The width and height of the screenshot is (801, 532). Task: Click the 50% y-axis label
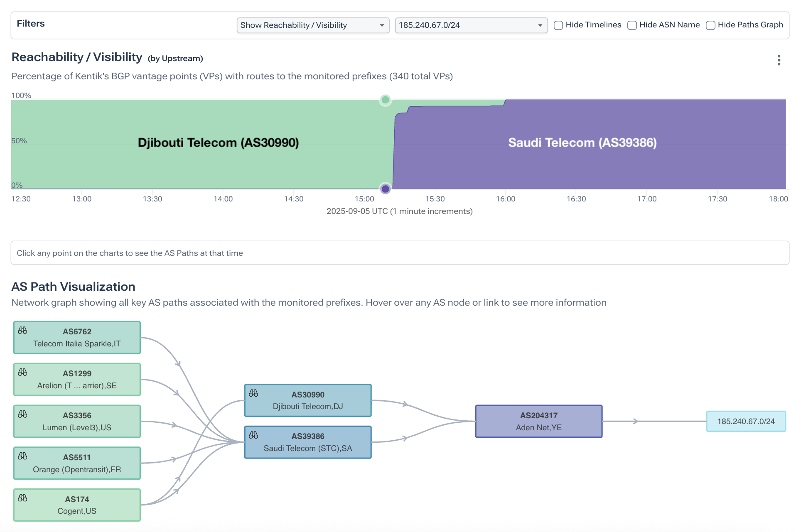click(x=19, y=141)
